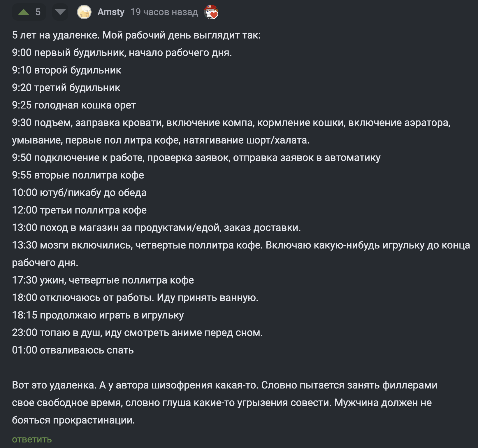The width and height of the screenshot is (478, 448).
Task: Click the "9:25 голодная кошка орет" line
Action: tap(74, 105)
